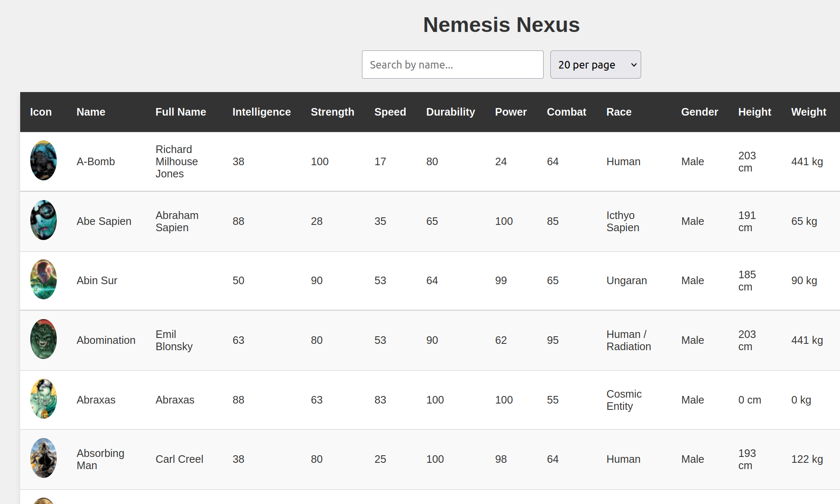
Task: Sort by the Combat column header
Action: tap(566, 112)
